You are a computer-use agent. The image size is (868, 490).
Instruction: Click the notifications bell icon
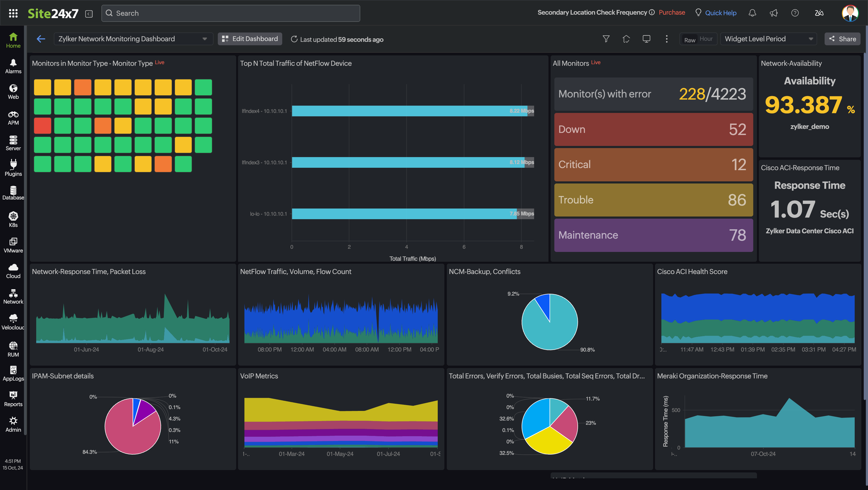click(752, 13)
